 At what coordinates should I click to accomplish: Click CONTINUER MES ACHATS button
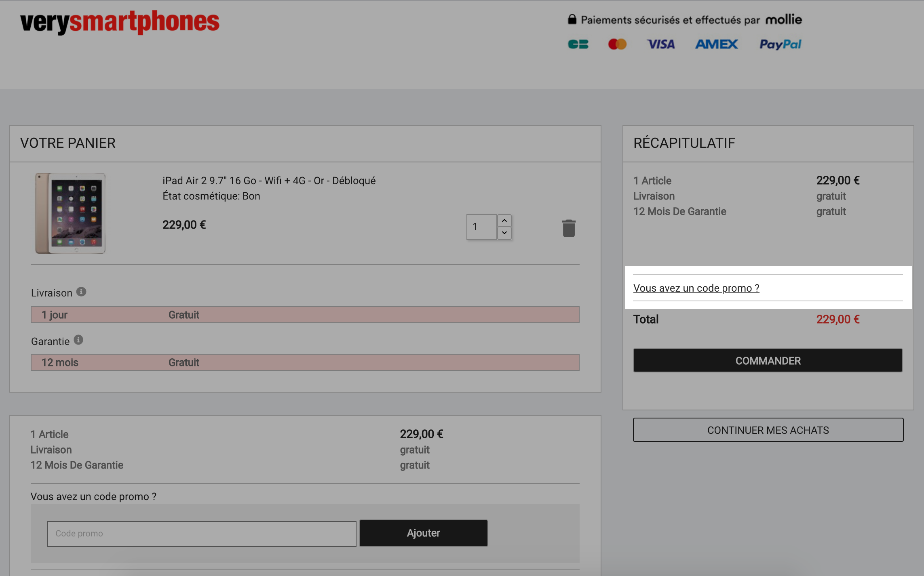click(x=768, y=430)
